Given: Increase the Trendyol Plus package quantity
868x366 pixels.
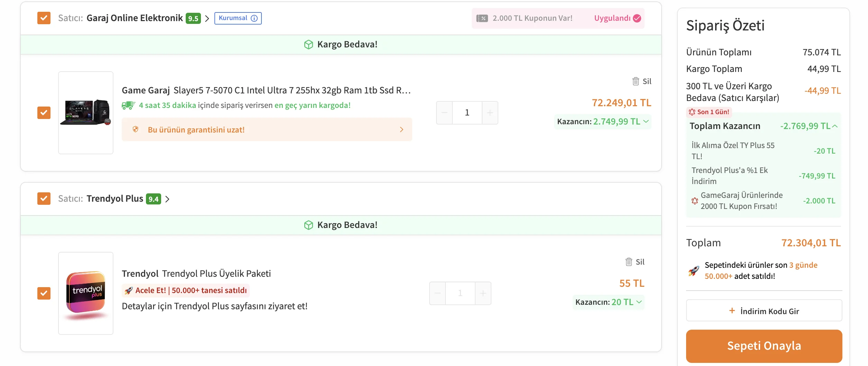Looking at the screenshot, I should coord(483,293).
